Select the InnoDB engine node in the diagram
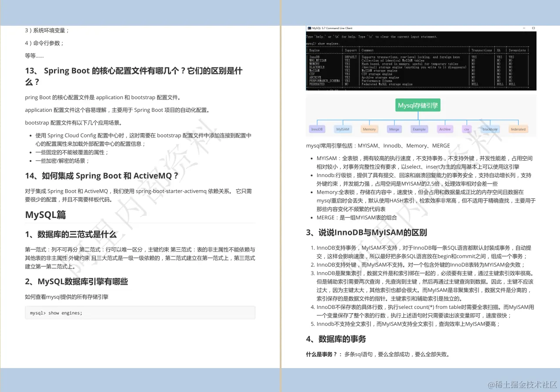This screenshot has height=392, width=560. pyautogui.click(x=317, y=129)
